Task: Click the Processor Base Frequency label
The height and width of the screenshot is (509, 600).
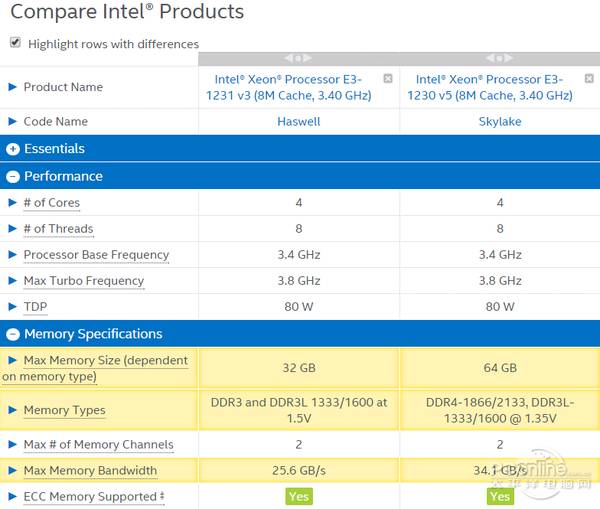Action: (96, 255)
